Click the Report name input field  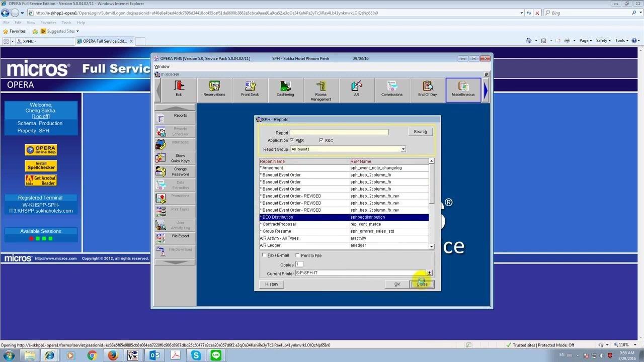click(x=339, y=132)
